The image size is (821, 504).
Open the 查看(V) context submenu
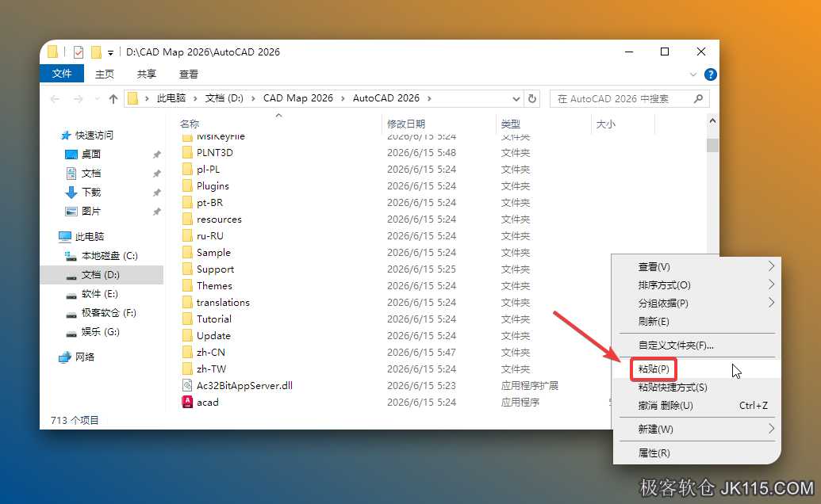pyautogui.click(x=697, y=266)
